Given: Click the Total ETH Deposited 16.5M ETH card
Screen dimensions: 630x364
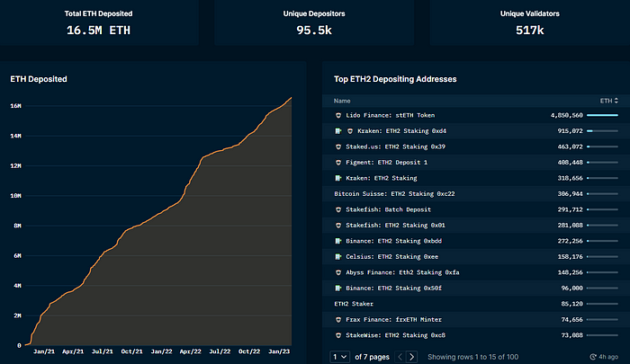Looking at the screenshot, I should 99,22.
